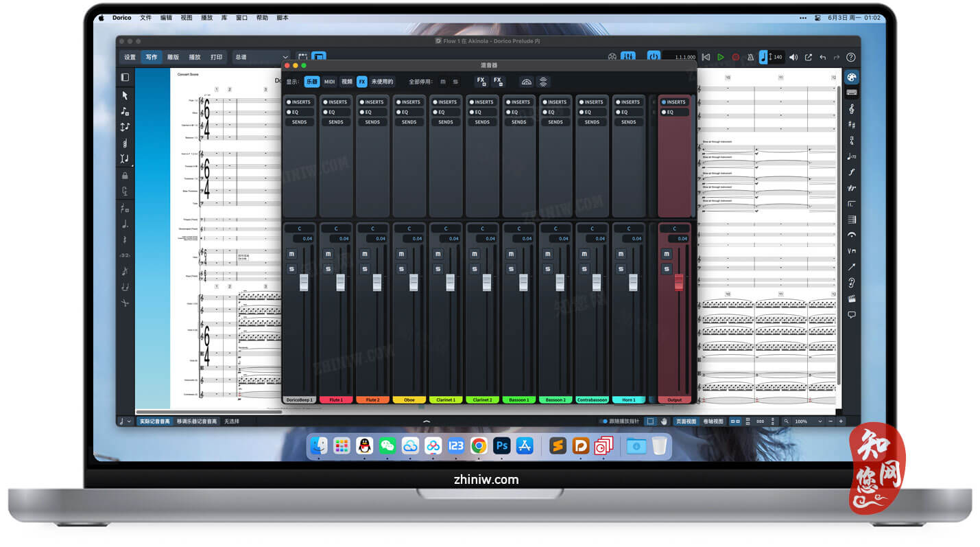The width and height of the screenshot is (980, 547).
Task: Open the dynamics panel (f icon)
Action: (851, 172)
